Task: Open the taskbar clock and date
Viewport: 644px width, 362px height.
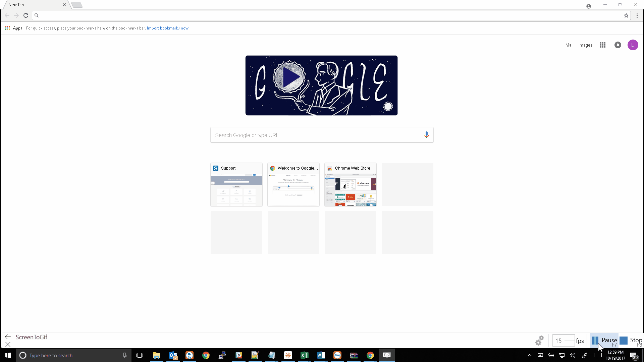Action: point(615,355)
